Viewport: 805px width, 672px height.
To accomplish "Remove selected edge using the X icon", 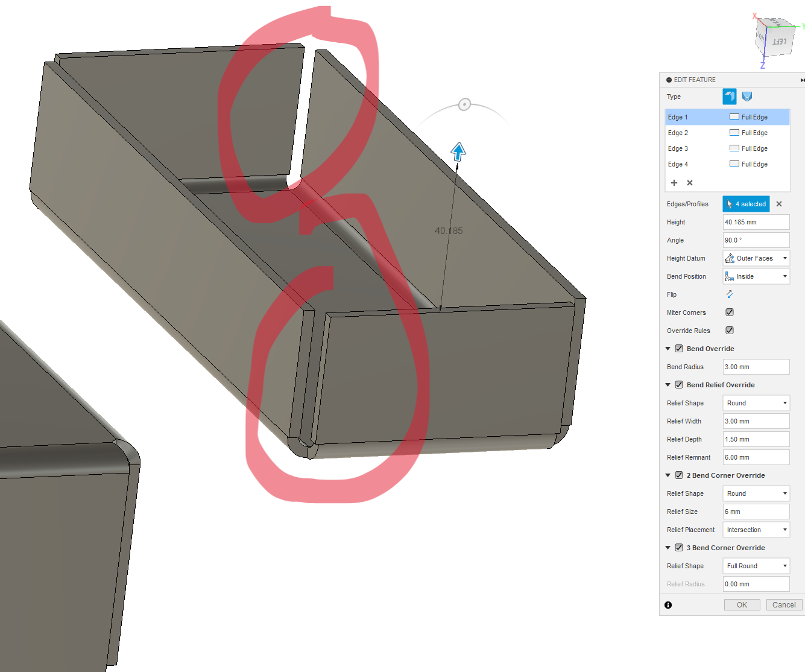I will pos(689,182).
